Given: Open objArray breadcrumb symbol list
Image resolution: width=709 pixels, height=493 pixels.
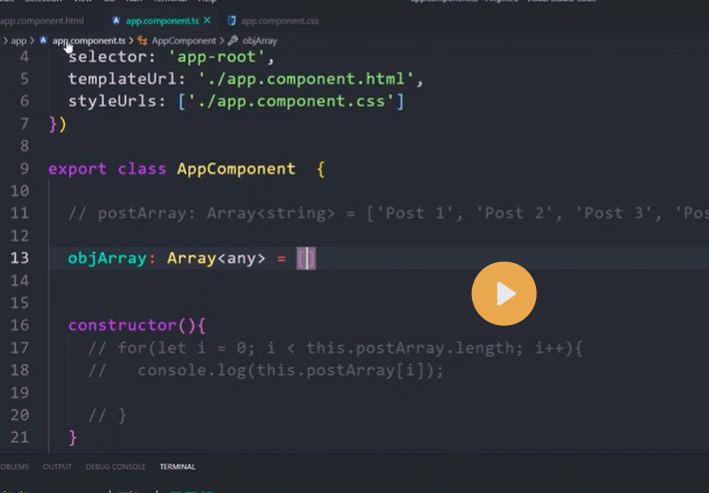Looking at the screenshot, I should tap(259, 41).
